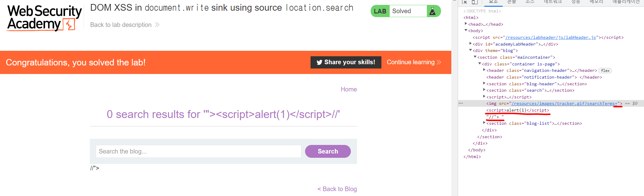Screen dimensions: 644x196
Task: Open the ellipsis menu on the selected img row
Action: pos(461,103)
